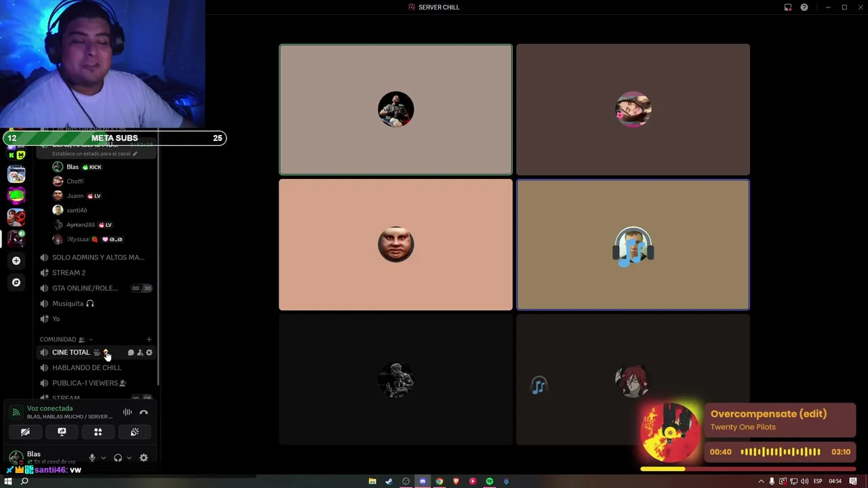
Task: Open Spotify from the taskbar
Action: click(x=490, y=481)
